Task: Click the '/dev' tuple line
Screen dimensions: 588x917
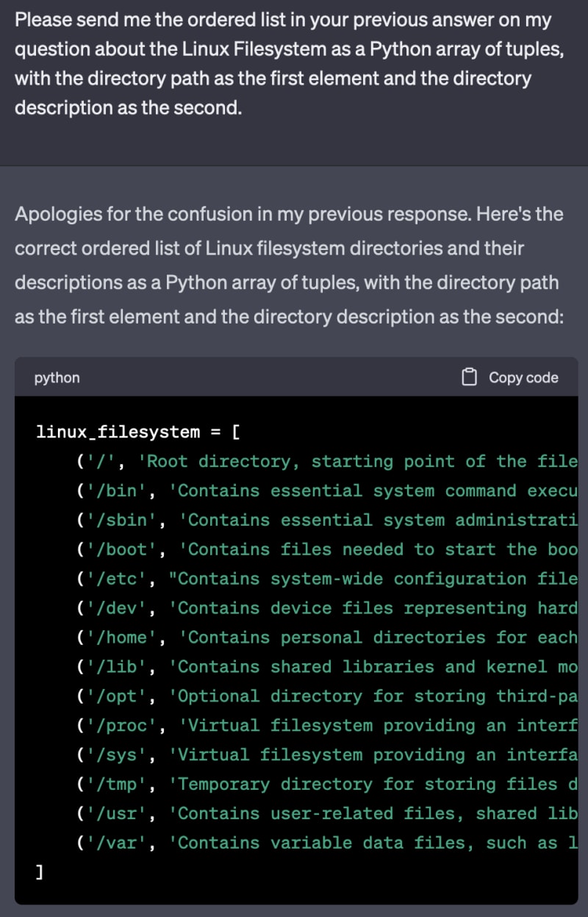Action: coord(327,608)
